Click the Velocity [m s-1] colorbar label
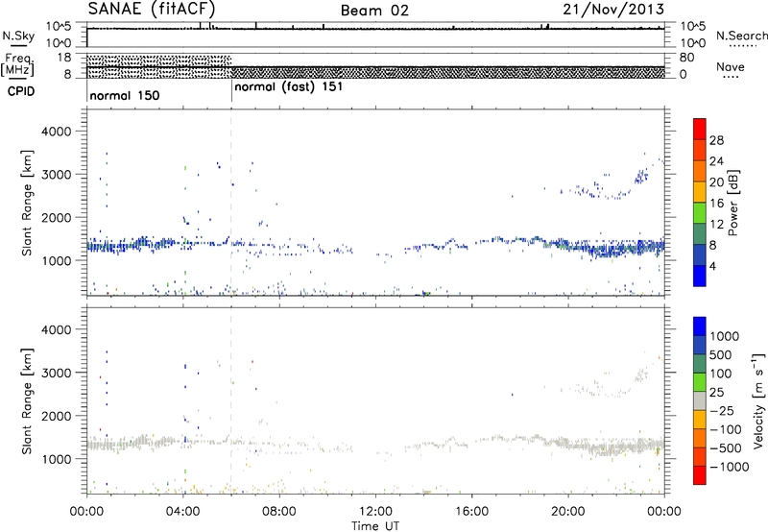The height and width of the screenshot is (532, 768). (758, 399)
